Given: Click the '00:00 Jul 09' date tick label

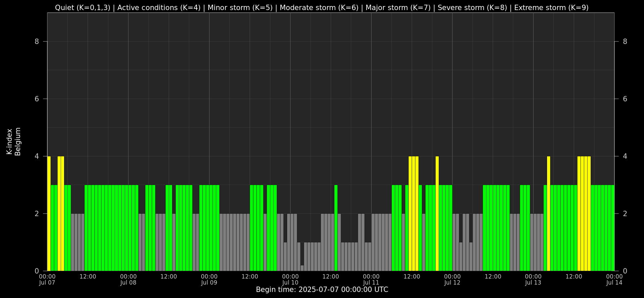Looking at the screenshot, I should click(x=209, y=280).
